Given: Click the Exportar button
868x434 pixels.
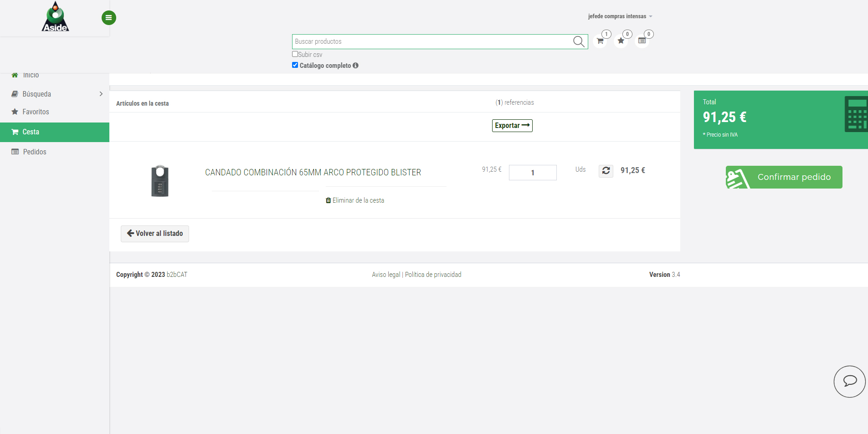Looking at the screenshot, I should 512,126.
